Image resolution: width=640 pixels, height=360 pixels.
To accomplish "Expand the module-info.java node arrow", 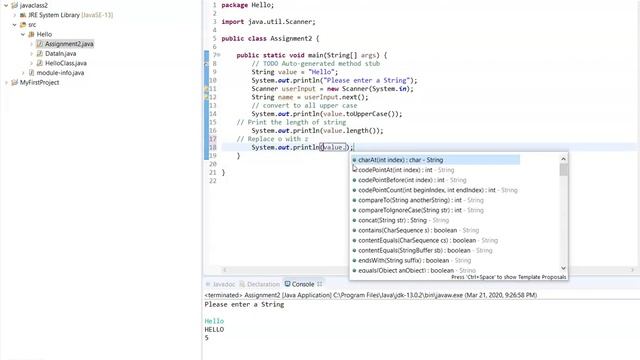I will [x=23, y=73].
